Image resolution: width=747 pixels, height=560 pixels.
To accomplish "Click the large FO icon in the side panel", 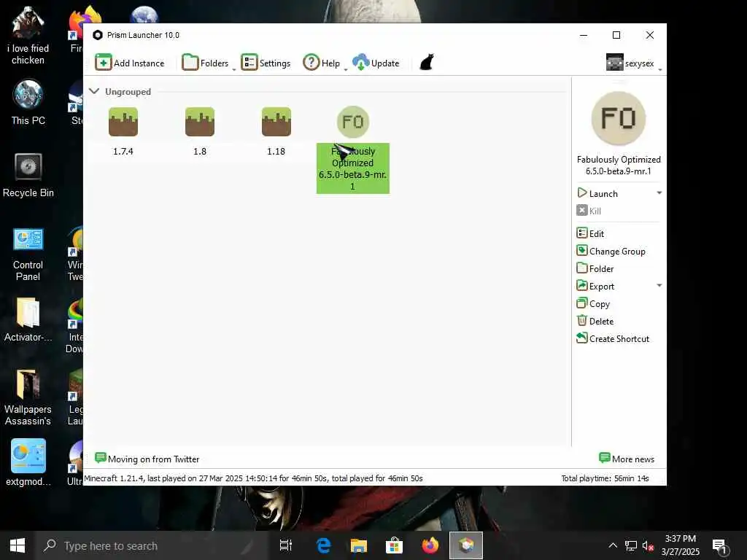I will (x=619, y=118).
